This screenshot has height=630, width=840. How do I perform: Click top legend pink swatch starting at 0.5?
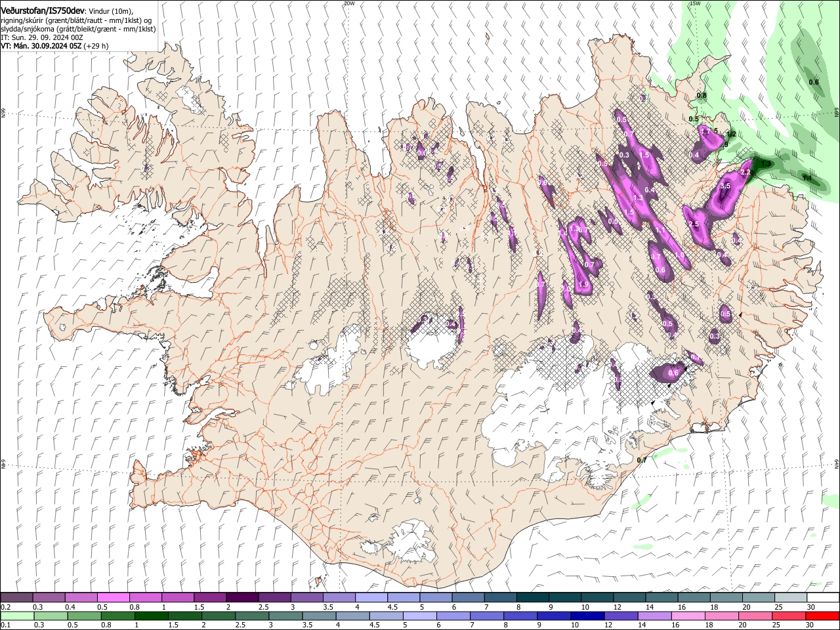pos(113,598)
